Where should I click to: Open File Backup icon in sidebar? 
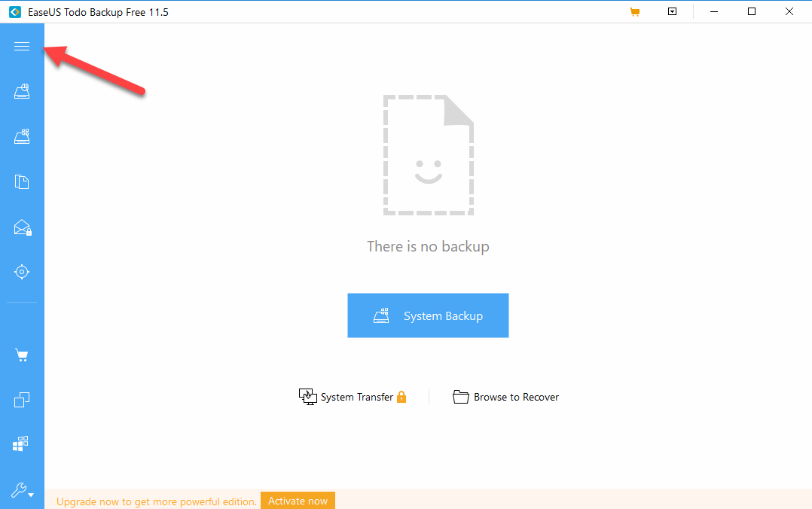22,181
